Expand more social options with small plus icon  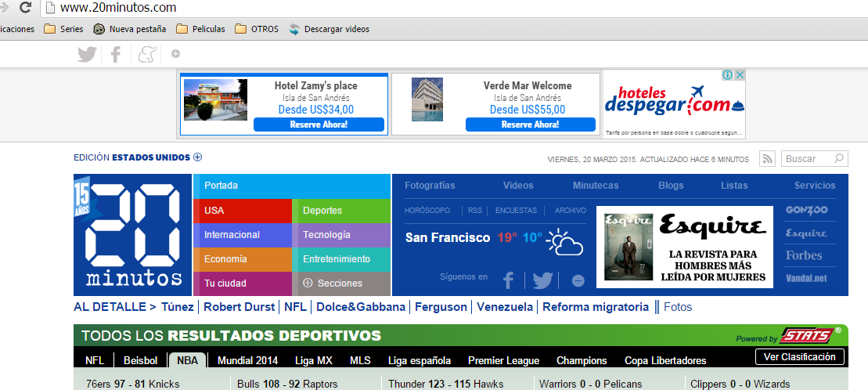click(175, 54)
